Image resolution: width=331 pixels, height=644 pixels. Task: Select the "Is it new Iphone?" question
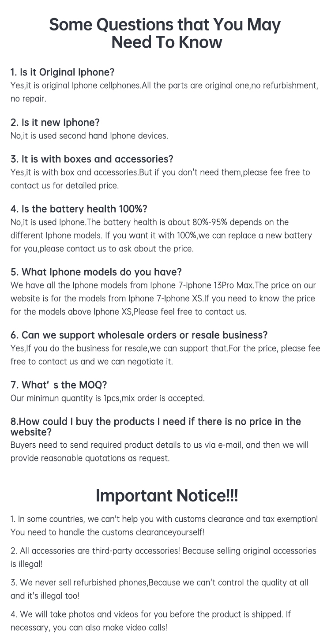(55, 122)
